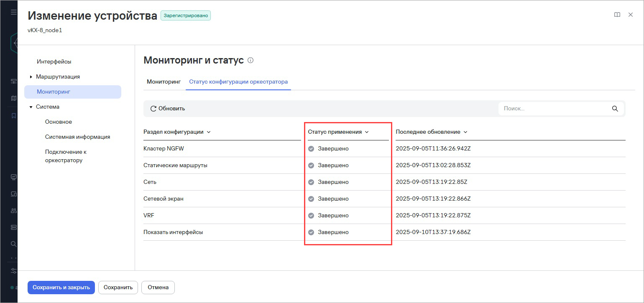
Task: Click the Зарегистрировано status badge
Action: click(x=186, y=16)
